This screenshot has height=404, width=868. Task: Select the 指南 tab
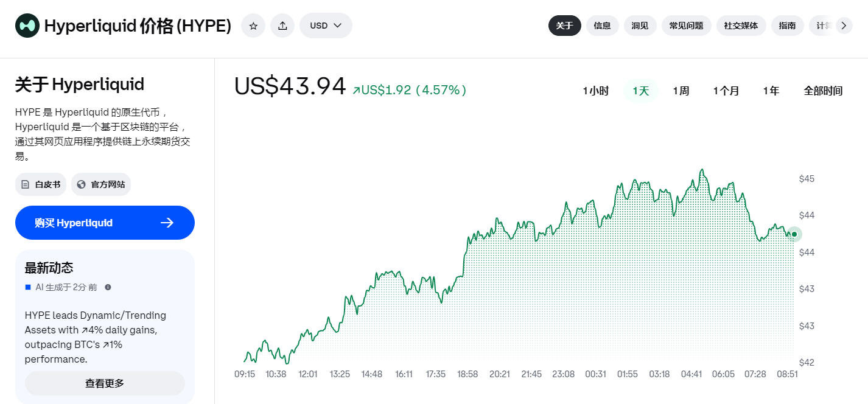(787, 26)
